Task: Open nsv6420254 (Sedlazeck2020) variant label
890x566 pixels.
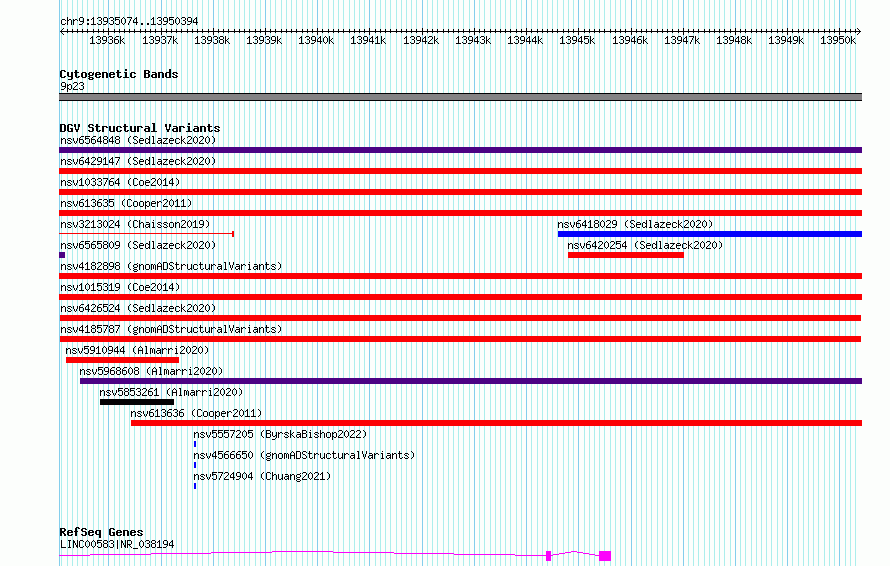Action: pyautogui.click(x=645, y=245)
